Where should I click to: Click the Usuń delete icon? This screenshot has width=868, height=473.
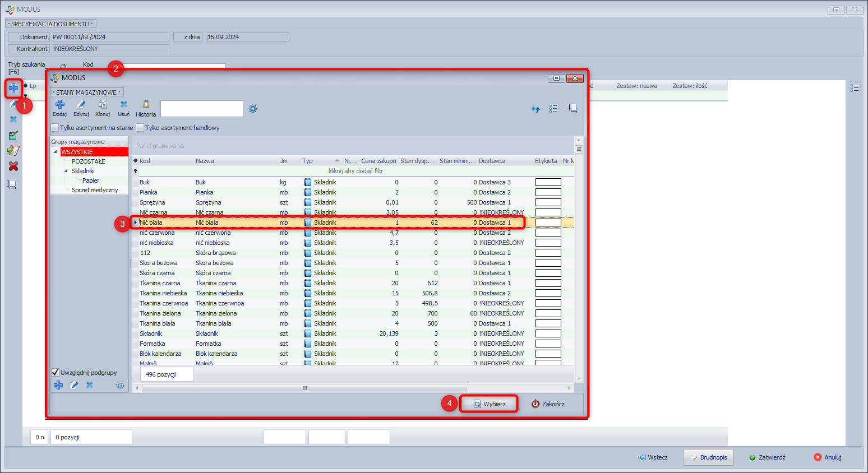coord(123,105)
